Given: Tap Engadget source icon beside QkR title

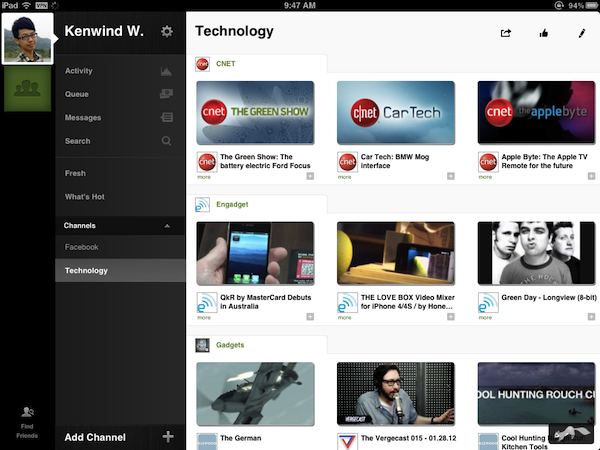Looking at the screenshot, I should (207, 303).
